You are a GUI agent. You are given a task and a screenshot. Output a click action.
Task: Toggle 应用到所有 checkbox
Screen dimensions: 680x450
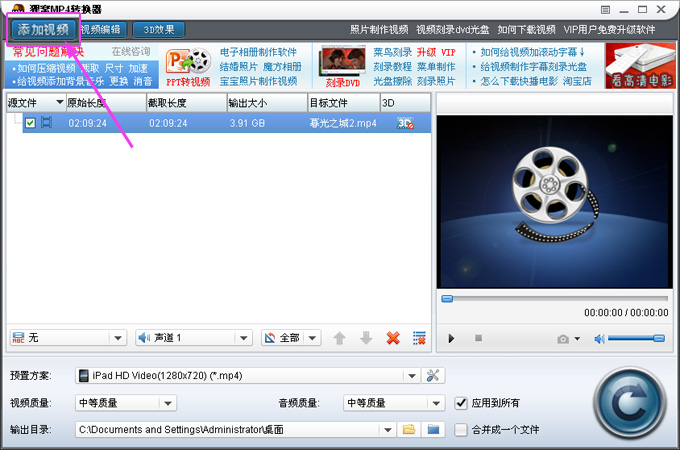pyautogui.click(x=461, y=403)
